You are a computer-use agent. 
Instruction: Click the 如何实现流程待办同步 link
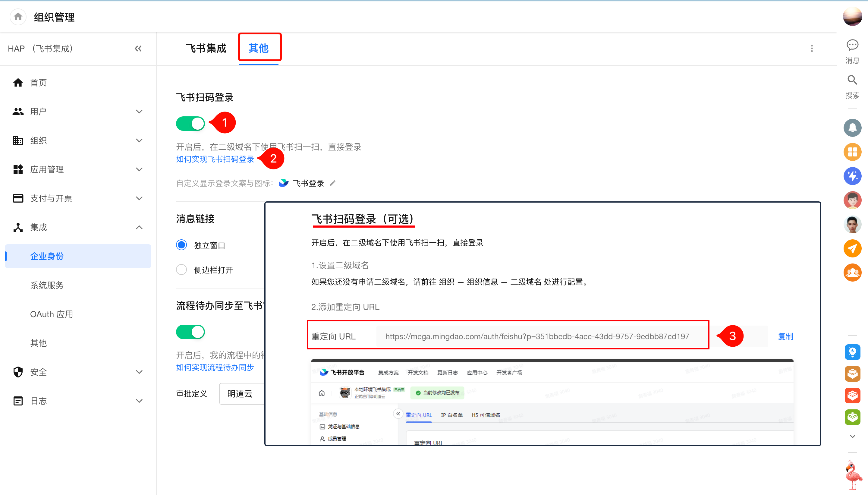[215, 367]
